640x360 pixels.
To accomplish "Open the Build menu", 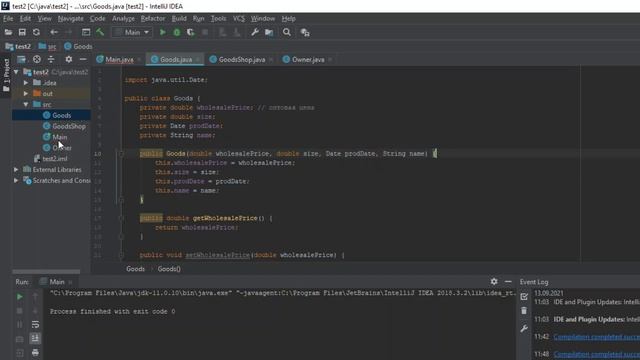I will pyautogui.click(x=179, y=19).
